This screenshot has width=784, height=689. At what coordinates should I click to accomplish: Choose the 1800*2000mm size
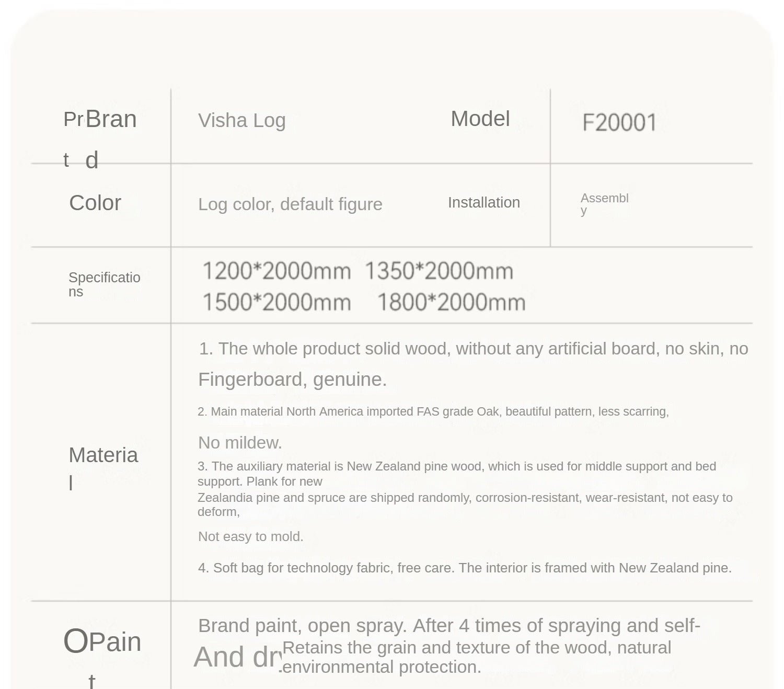tap(451, 303)
